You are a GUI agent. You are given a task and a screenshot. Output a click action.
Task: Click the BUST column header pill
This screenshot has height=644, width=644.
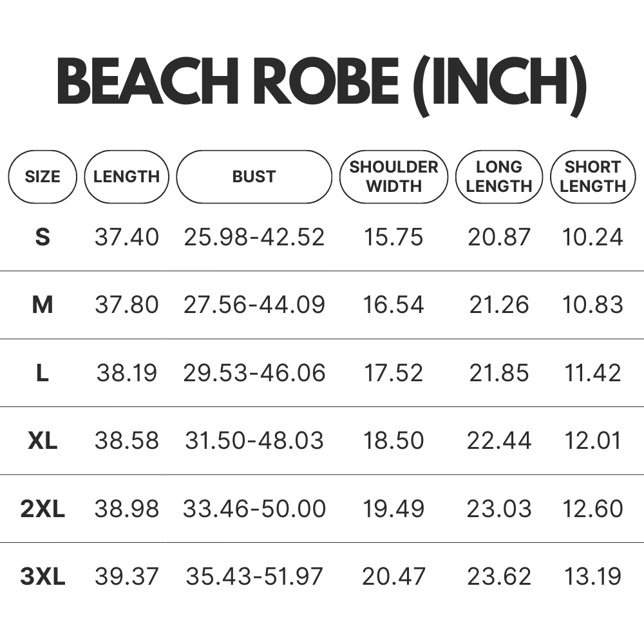point(254,176)
